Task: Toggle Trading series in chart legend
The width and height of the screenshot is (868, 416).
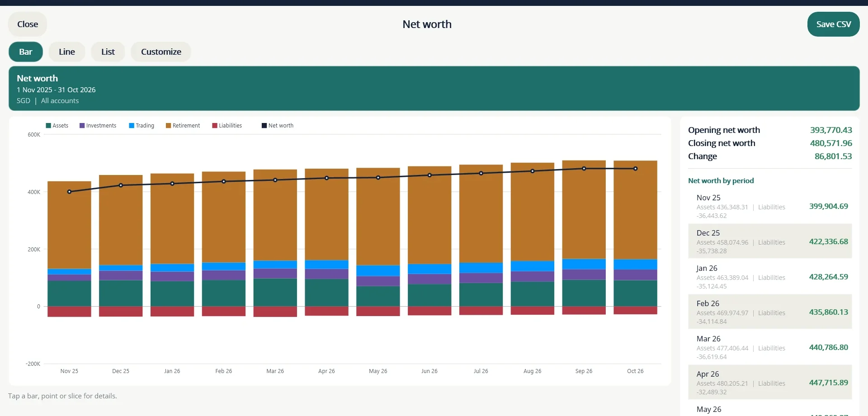Action: [x=142, y=126]
